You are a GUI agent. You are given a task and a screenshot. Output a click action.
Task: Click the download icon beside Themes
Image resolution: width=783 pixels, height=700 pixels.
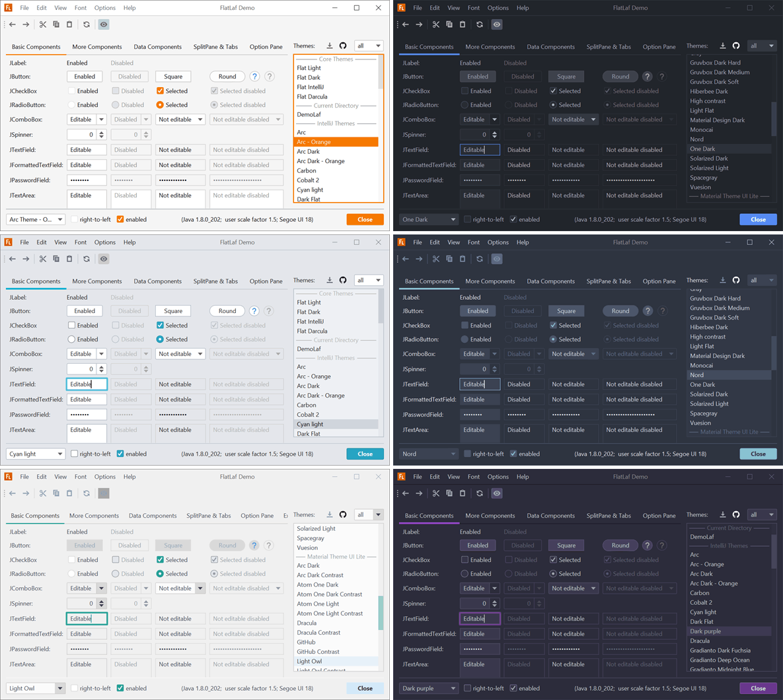(x=329, y=45)
